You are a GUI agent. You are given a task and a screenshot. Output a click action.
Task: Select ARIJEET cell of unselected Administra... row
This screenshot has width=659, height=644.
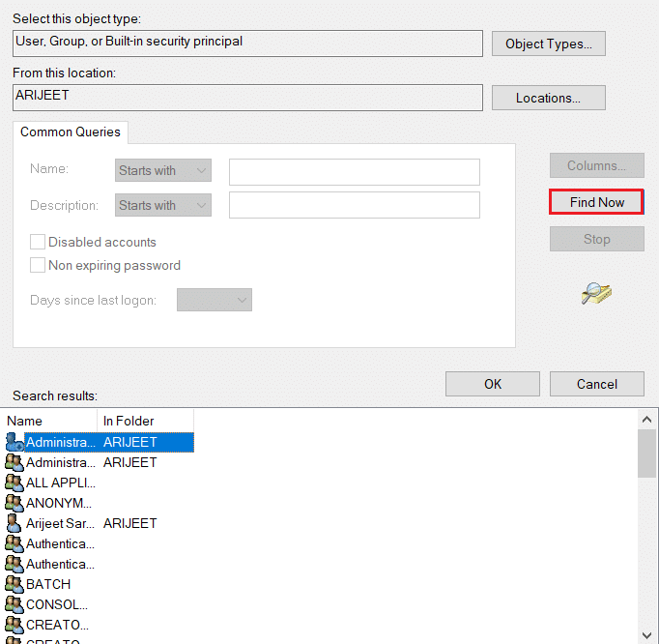coord(129,462)
